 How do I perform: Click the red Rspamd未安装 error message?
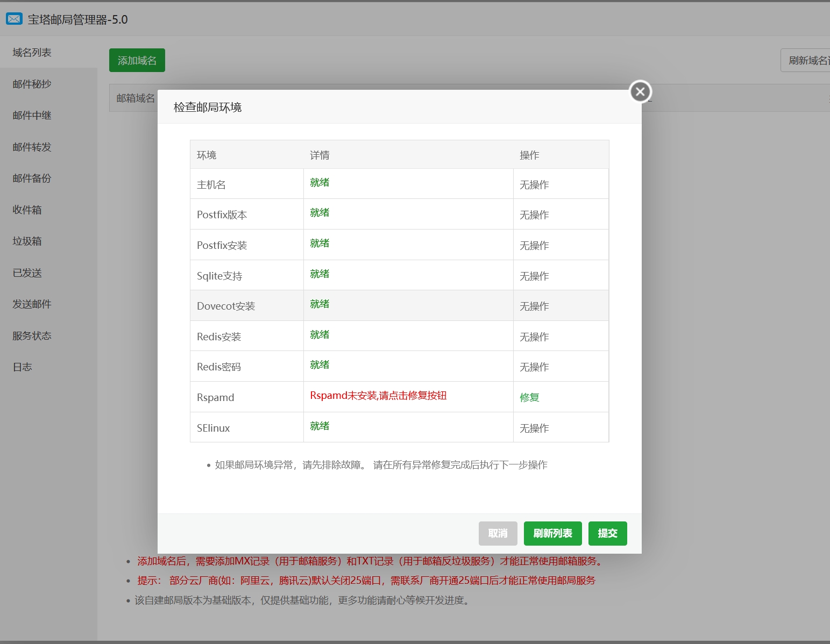[378, 395]
